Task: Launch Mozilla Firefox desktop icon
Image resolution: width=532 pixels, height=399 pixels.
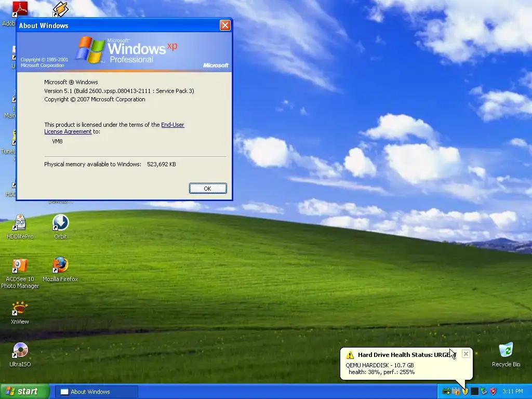Action: pyautogui.click(x=60, y=270)
